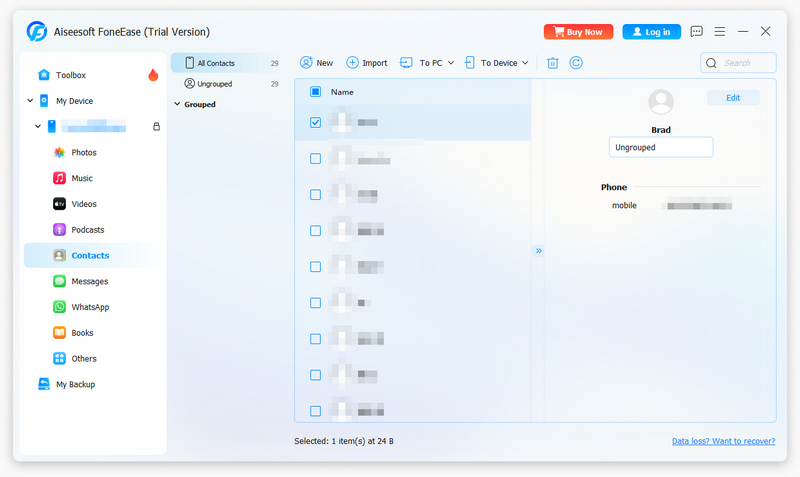800x477 pixels.
Task: Click the search magnifier icon
Action: point(711,63)
